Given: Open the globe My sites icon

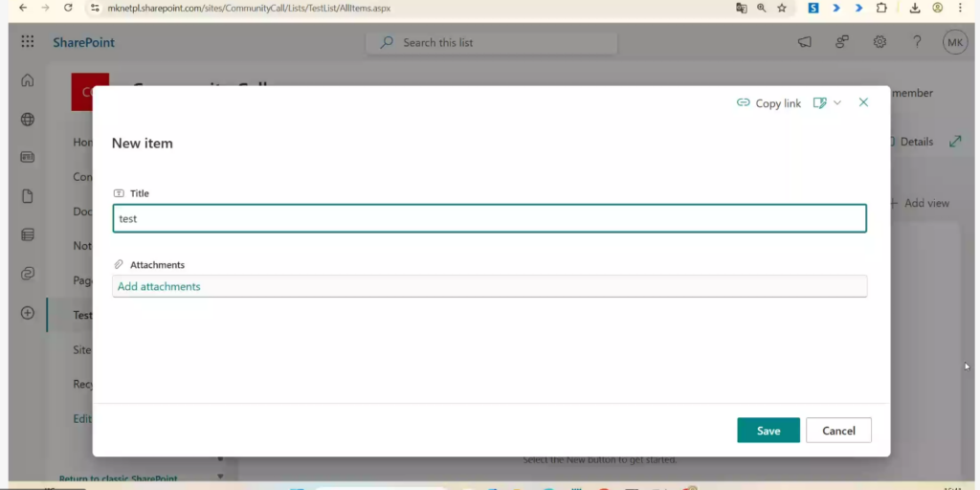Looking at the screenshot, I should tap(28, 120).
